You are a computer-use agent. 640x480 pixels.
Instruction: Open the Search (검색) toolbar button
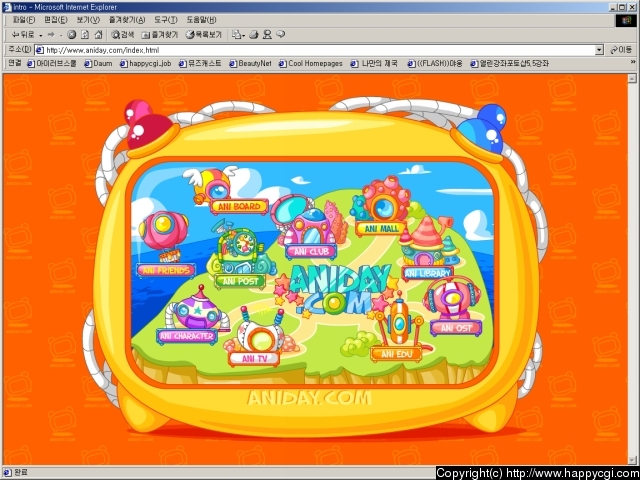pos(123,35)
